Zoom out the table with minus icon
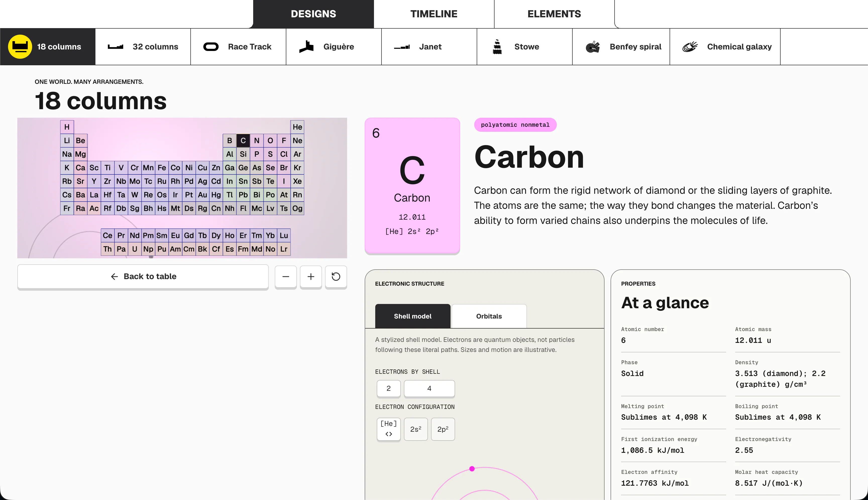This screenshot has width=868, height=500. pyautogui.click(x=286, y=277)
